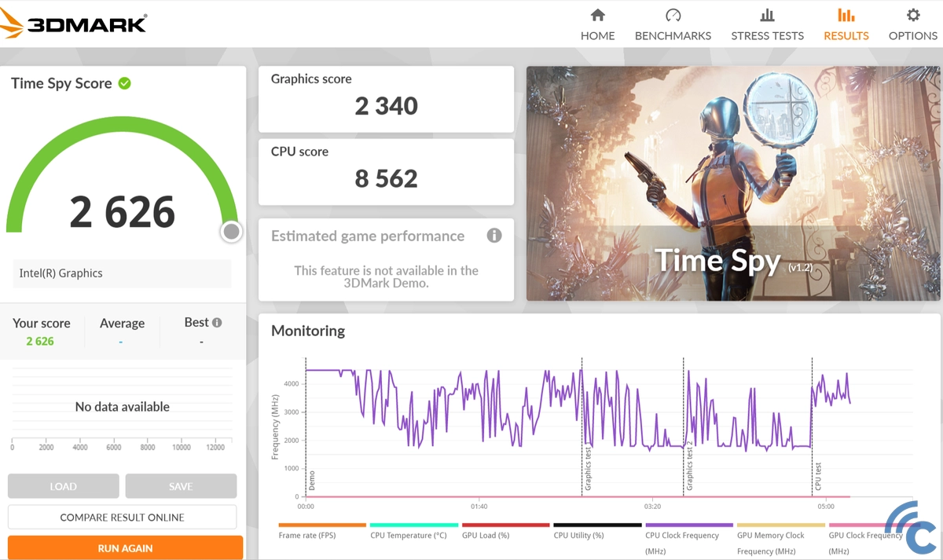Image resolution: width=943 pixels, height=560 pixels.
Task: Click the Stress Tests bar chart icon
Action: (x=767, y=15)
